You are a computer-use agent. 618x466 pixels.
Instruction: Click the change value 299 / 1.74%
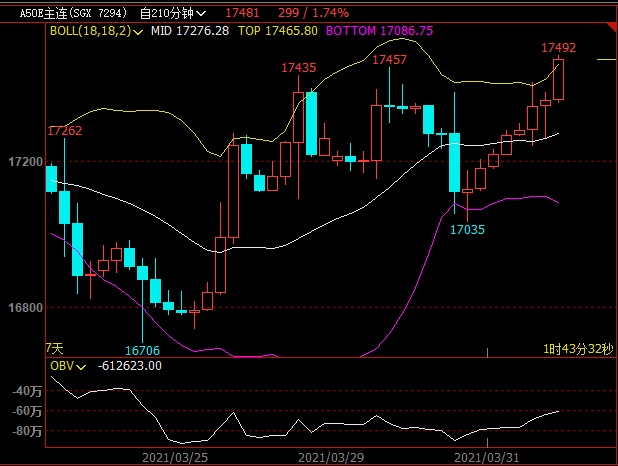pyautogui.click(x=313, y=13)
